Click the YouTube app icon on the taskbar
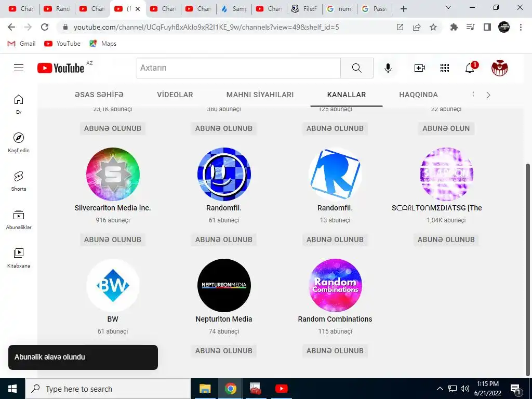Image resolution: width=532 pixels, height=399 pixels. coord(281,389)
